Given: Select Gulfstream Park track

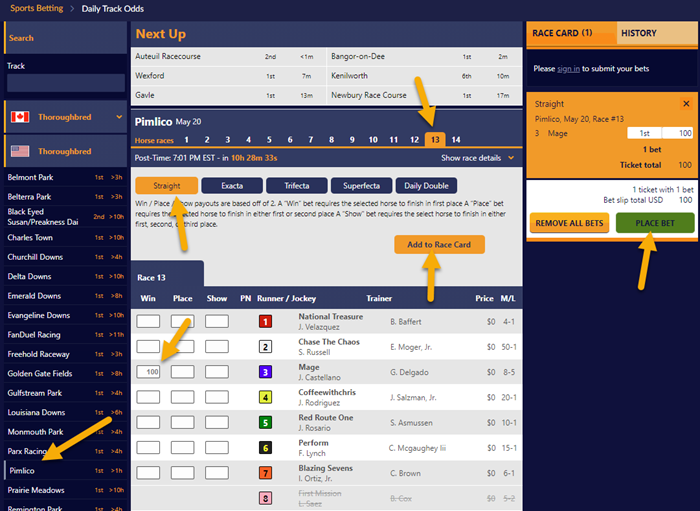Looking at the screenshot, I should [65, 393].
